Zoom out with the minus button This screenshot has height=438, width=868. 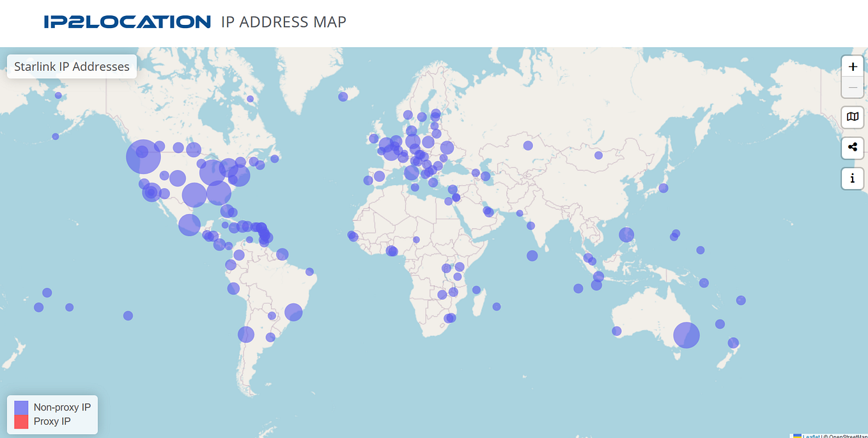852,87
